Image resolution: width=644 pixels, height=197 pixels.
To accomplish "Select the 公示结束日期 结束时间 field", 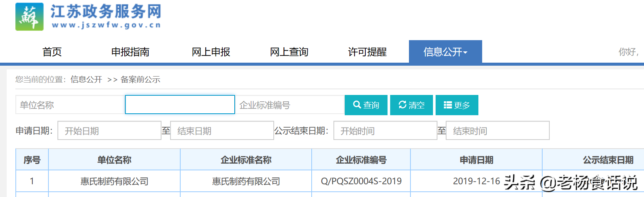I will coord(497,131).
